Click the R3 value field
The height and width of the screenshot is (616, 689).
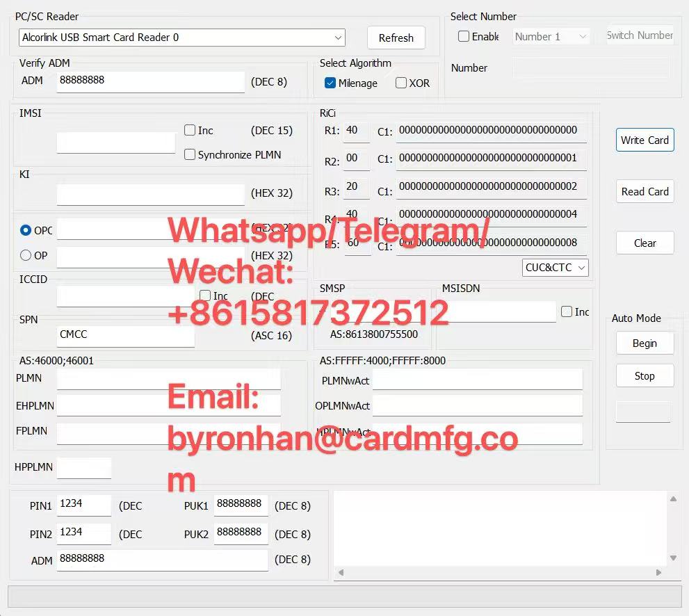pyautogui.click(x=357, y=188)
